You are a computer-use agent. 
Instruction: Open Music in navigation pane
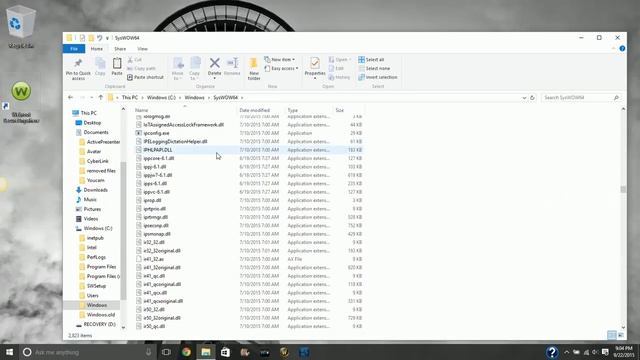(x=90, y=200)
